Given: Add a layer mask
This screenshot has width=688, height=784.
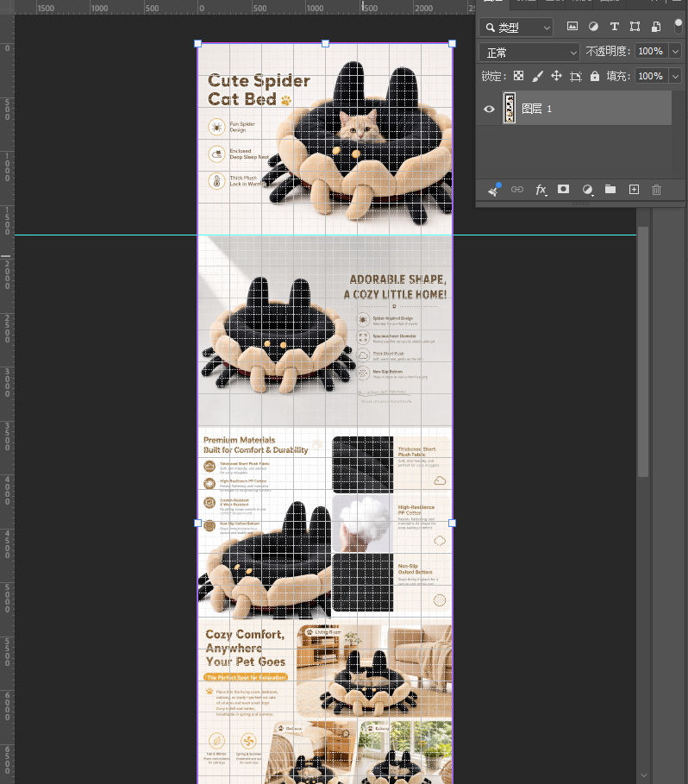Looking at the screenshot, I should 563,189.
